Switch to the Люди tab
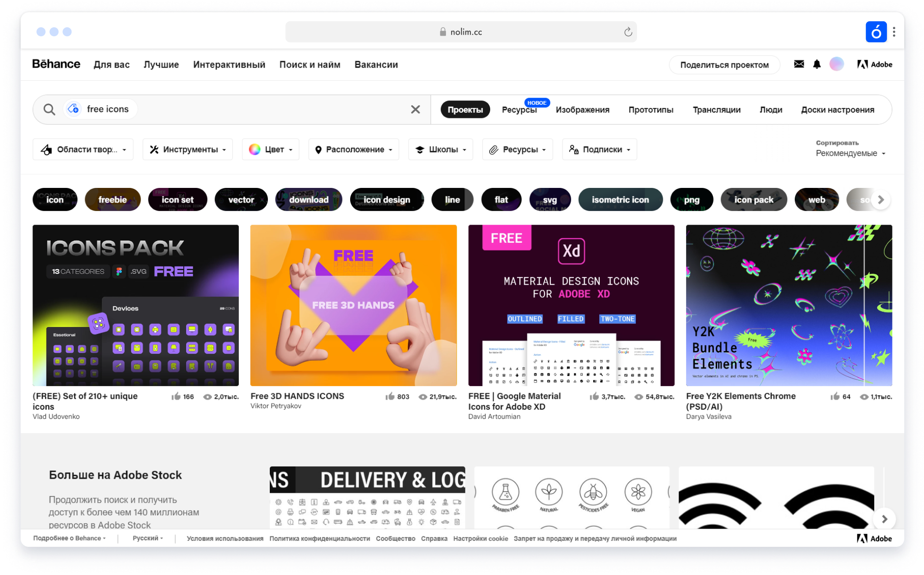Viewport: 924px width, 575px height. tap(771, 109)
